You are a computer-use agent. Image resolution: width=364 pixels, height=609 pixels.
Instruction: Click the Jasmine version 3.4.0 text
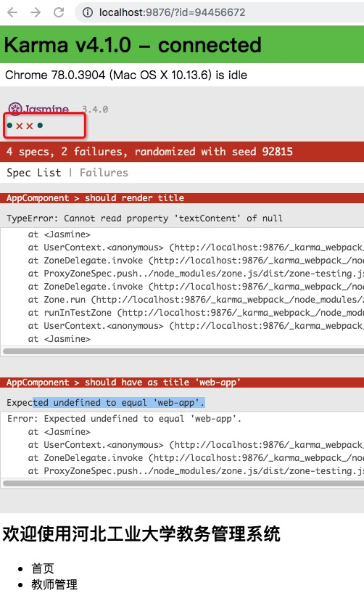click(95, 109)
